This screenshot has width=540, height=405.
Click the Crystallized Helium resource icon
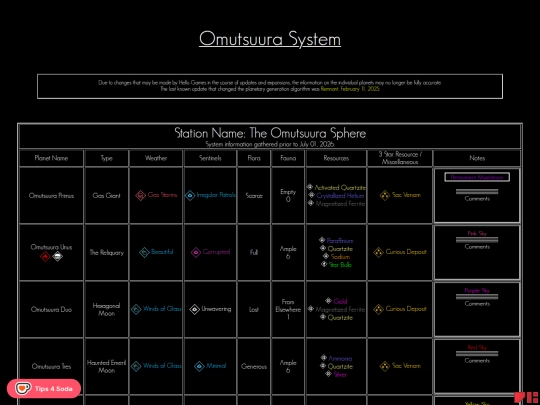[x=312, y=195]
